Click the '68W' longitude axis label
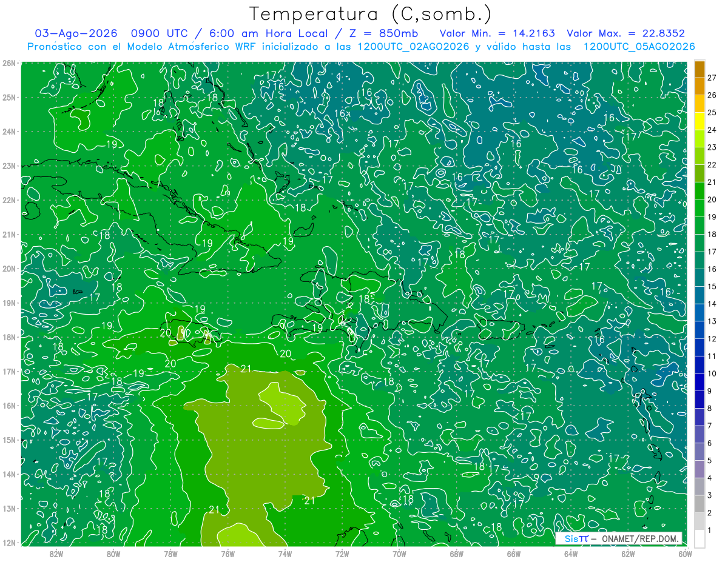 pos(457,553)
